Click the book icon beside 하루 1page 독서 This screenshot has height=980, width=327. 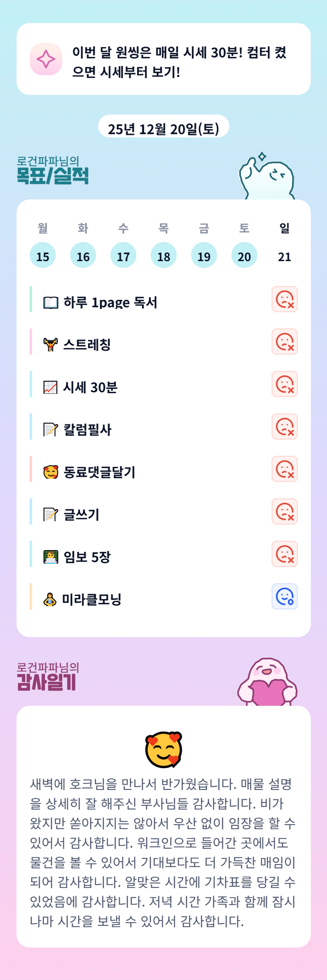pyautogui.click(x=51, y=303)
